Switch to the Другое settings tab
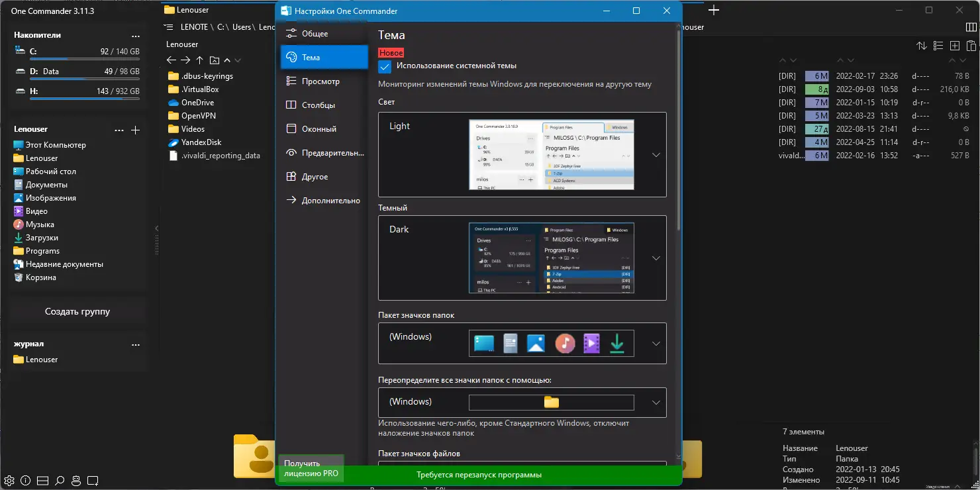 [324, 177]
